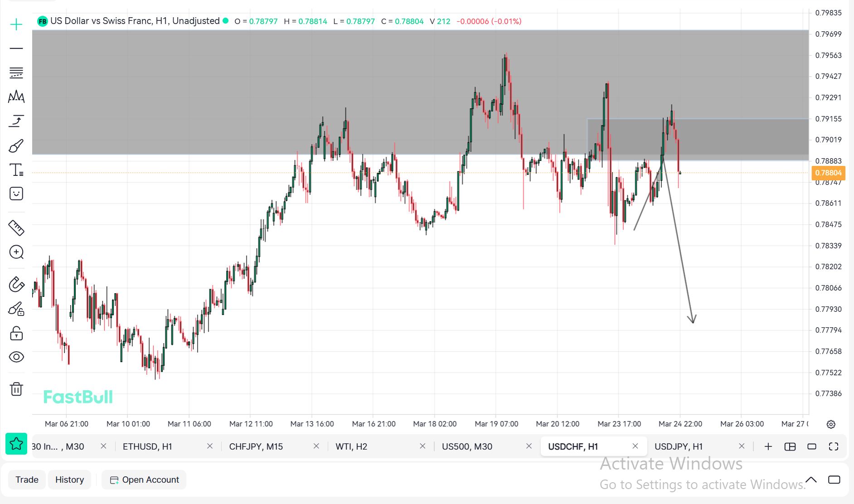Toggle the lock all drawings icon

[16, 334]
